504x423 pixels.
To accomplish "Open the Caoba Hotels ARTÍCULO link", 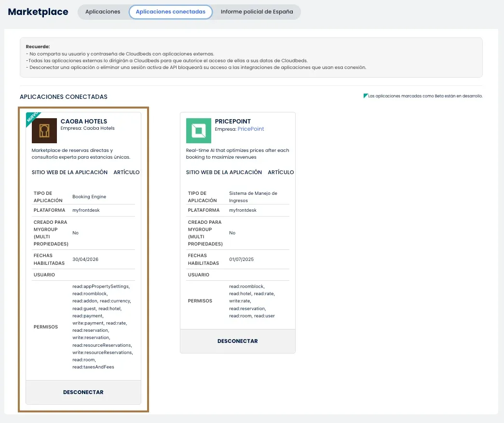I will point(126,172).
